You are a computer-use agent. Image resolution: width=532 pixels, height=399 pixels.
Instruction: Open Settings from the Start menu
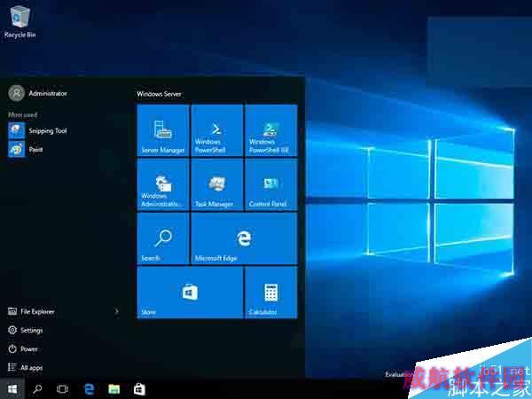tap(32, 330)
